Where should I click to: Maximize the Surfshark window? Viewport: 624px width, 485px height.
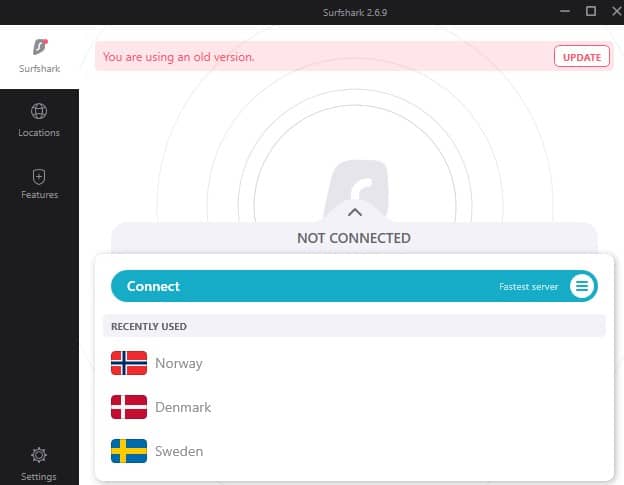coord(591,11)
